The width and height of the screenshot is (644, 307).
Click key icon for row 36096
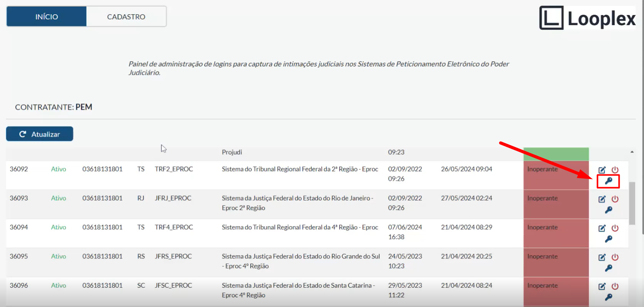coord(608,297)
